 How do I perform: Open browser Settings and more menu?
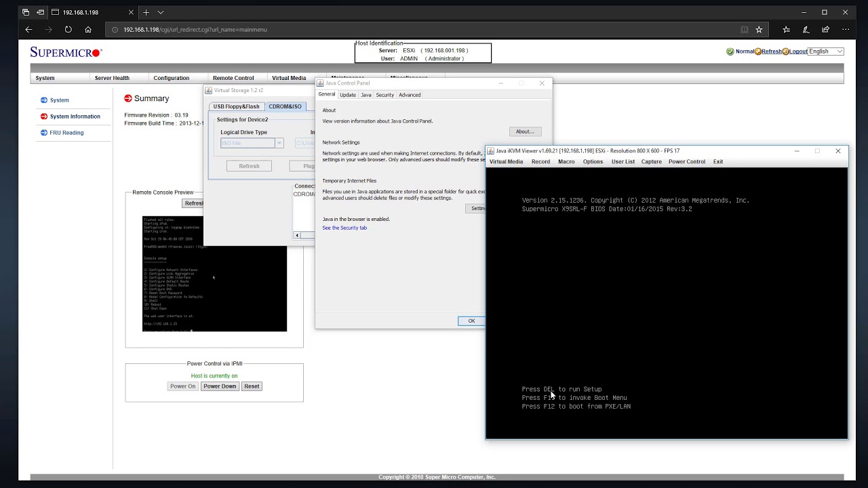coord(845,30)
